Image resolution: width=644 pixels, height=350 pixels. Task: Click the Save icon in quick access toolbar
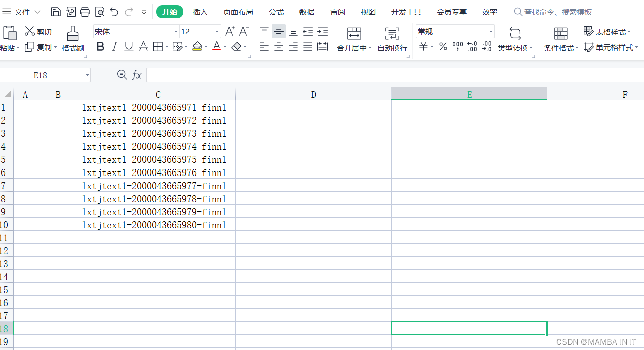(56, 12)
